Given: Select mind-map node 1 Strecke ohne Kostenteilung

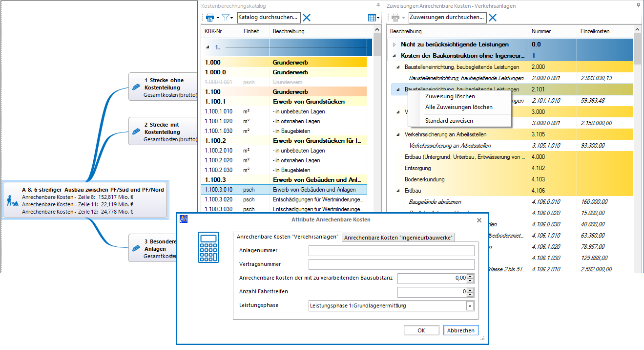Looking at the screenshot, I should tap(164, 87).
